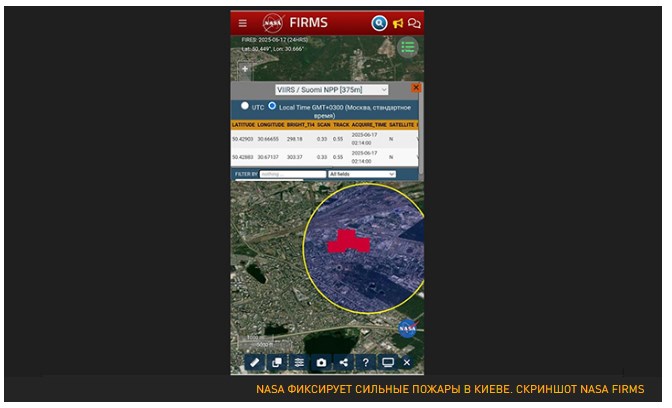Sort by the TRACK column header
Image resolution: width=672 pixels, height=408 pixels.
point(341,125)
